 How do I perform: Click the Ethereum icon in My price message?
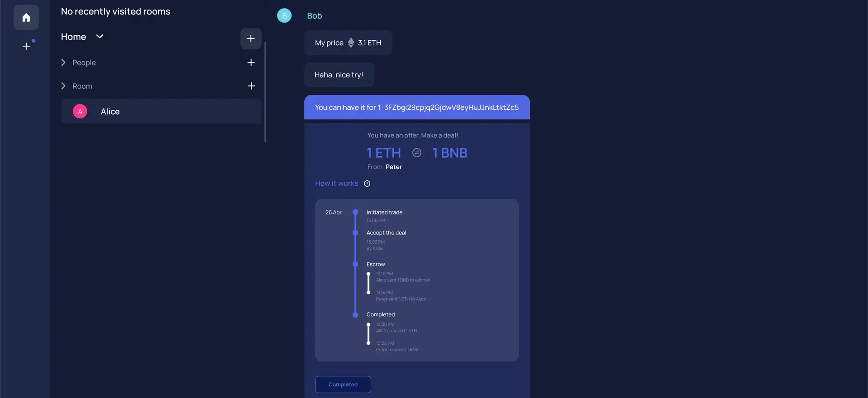[351, 43]
